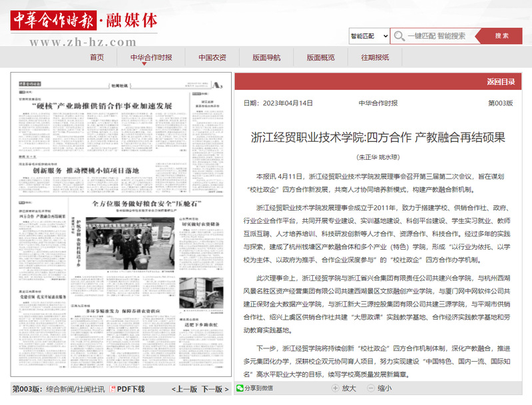Expand the 中华合作时报 nav menu

coord(151,57)
